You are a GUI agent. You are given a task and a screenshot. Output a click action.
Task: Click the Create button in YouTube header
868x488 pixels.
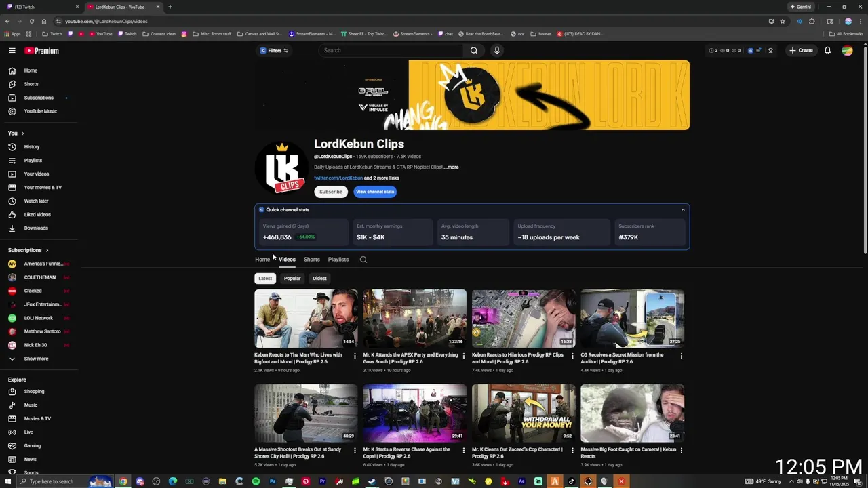pyautogui.click(x=801, y=50)
